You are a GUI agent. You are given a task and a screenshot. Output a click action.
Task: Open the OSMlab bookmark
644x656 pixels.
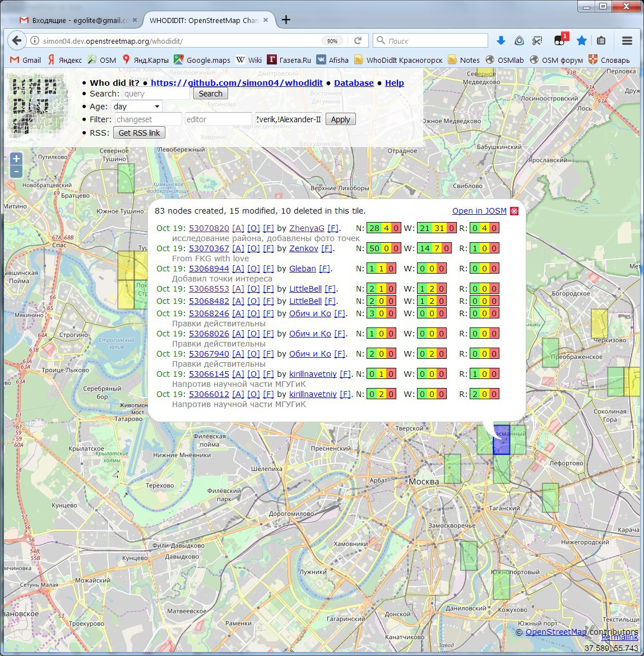pyautogui.click(x=504, y=60)
